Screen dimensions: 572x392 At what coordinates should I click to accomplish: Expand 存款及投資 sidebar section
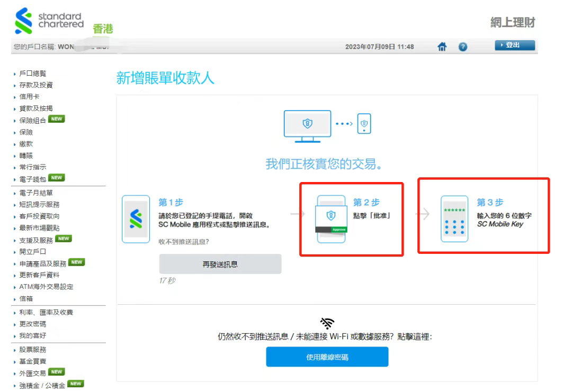tap(36, 85)
